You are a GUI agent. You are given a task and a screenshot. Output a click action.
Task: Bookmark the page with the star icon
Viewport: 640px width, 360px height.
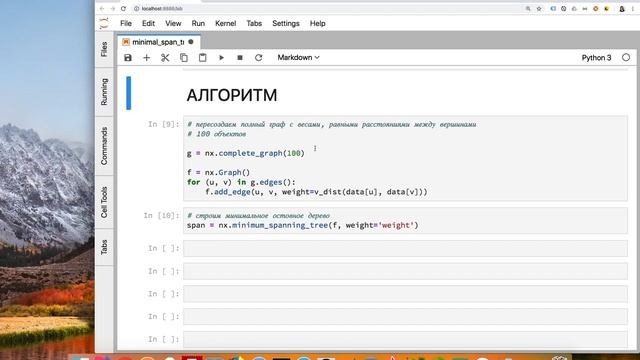[539, 9]
